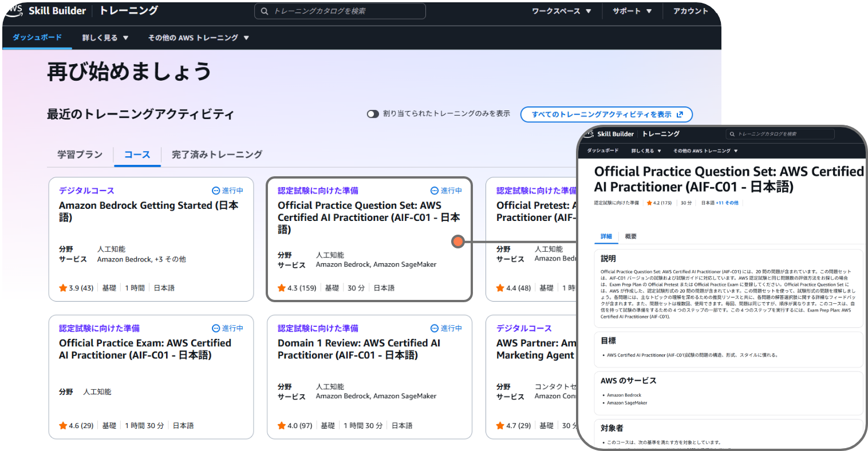Toggle show only assigned training switch
Viewport: 868px width, 451px height.
tap(373, 114)
